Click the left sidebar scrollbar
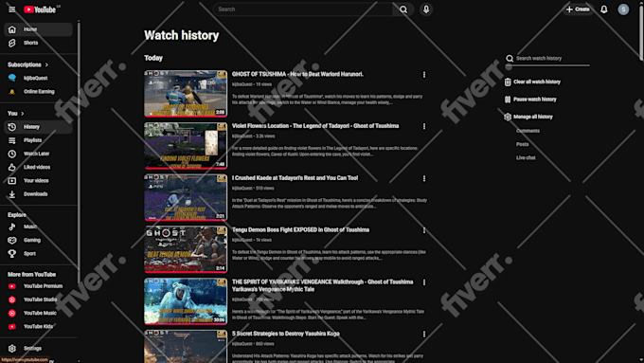Image resolution: width=644 pixels, height=363 pixels. tap(79, 152)
